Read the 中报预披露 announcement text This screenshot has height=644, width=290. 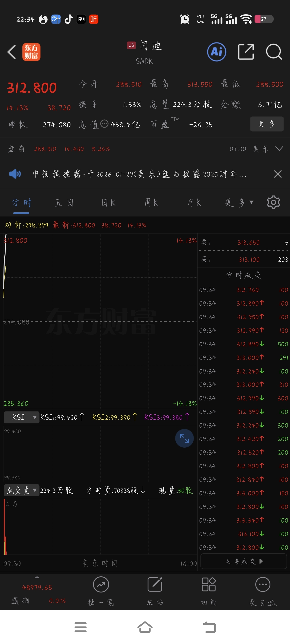pyautogui.click(x=139, y=174)
